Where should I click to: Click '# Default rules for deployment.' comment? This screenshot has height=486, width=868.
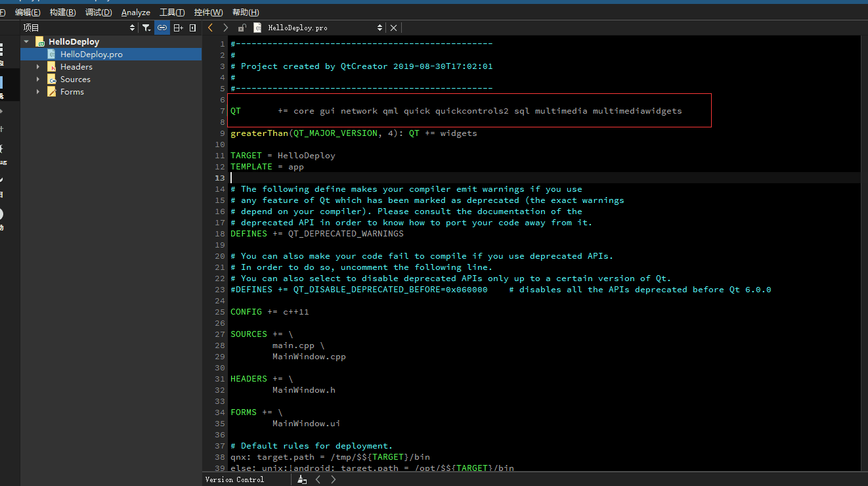pyautogui.click(x=312, y=446)
